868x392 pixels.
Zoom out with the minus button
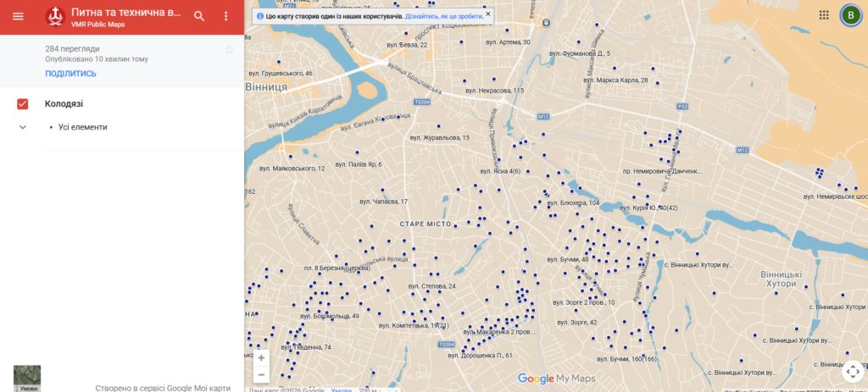[261, 374]
